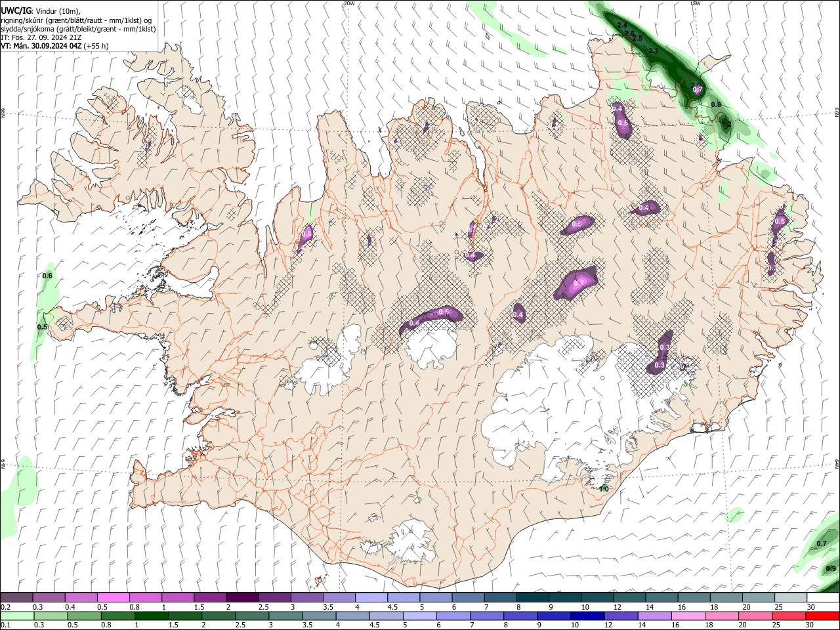
Task: Select the bright pink 0.5 swatch, upper legend
Action: click(x=113, y=597)
